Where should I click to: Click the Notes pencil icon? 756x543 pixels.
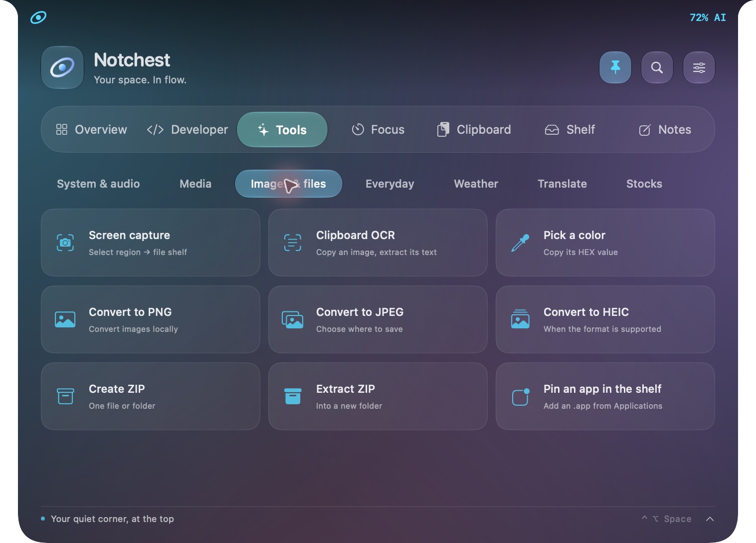coord(645,130)
